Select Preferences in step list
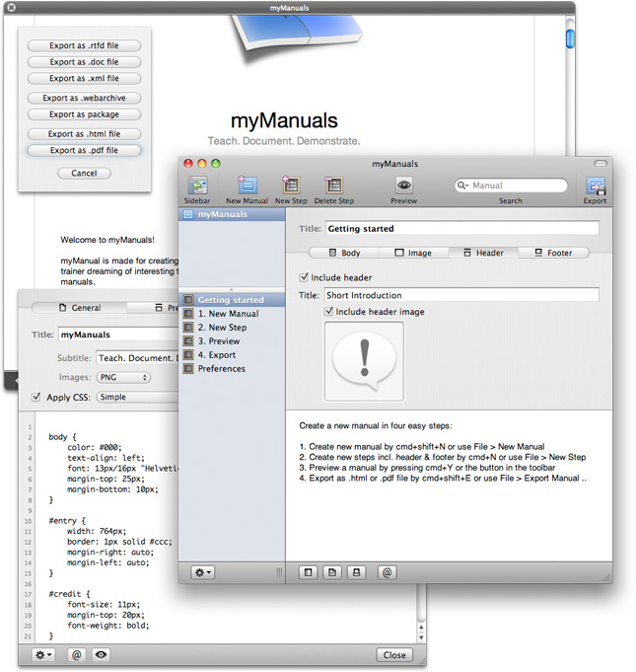Image resolution: width=636 pixels, height=672 pixels. point(232,368)
